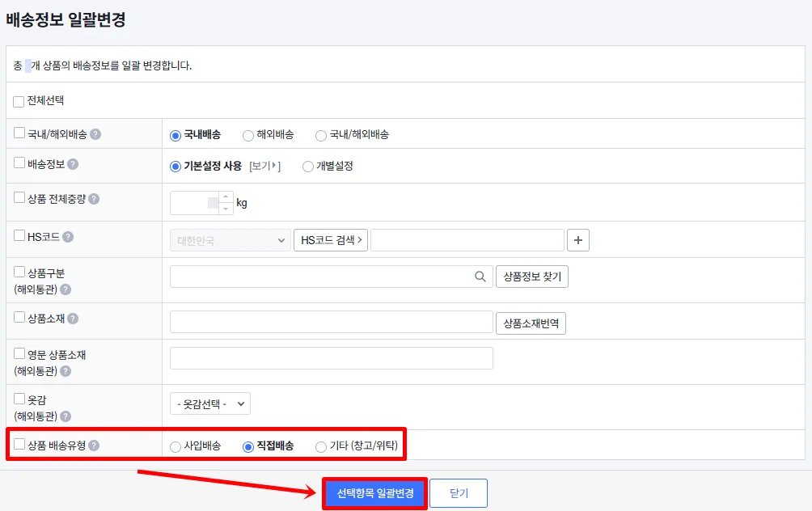Check the 상품구분 (해외통관) row checkbox
Screen dimensions: 812x511
19,272
